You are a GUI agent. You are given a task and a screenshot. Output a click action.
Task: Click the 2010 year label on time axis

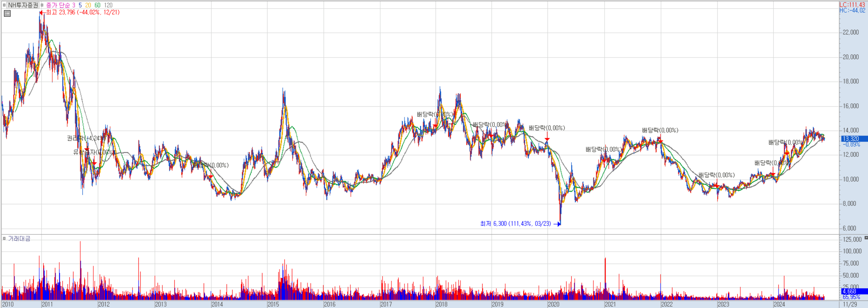coord(8,304)
